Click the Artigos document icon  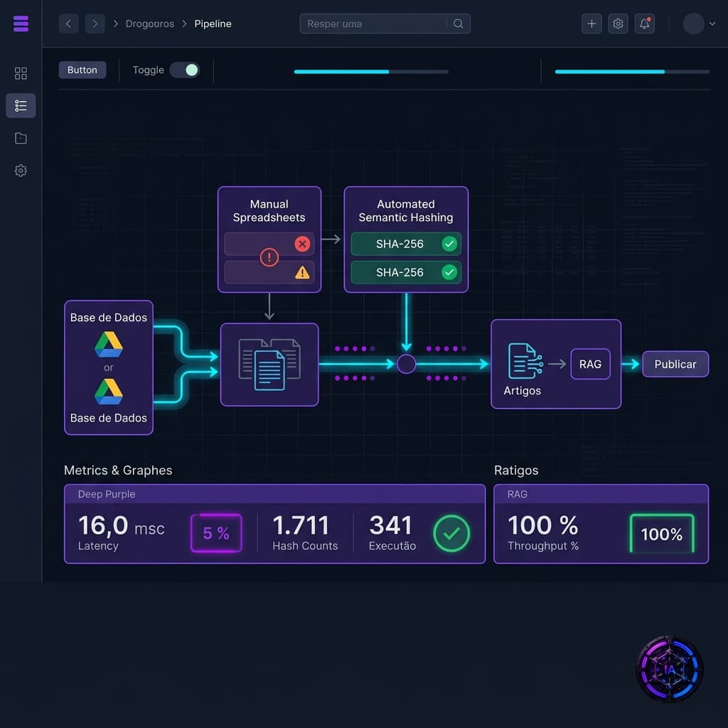(525, 360)
